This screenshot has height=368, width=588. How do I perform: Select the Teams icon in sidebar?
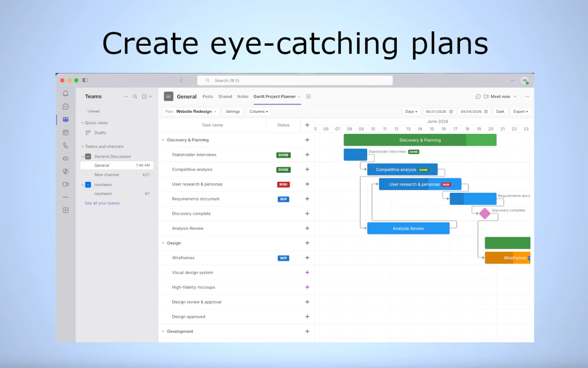tap(65, 120)
